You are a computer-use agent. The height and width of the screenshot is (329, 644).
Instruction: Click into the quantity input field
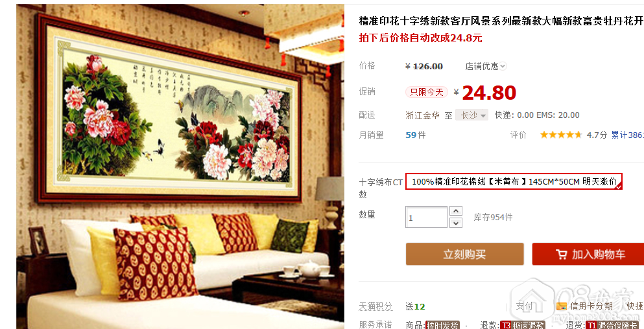(x=426, y=217)
